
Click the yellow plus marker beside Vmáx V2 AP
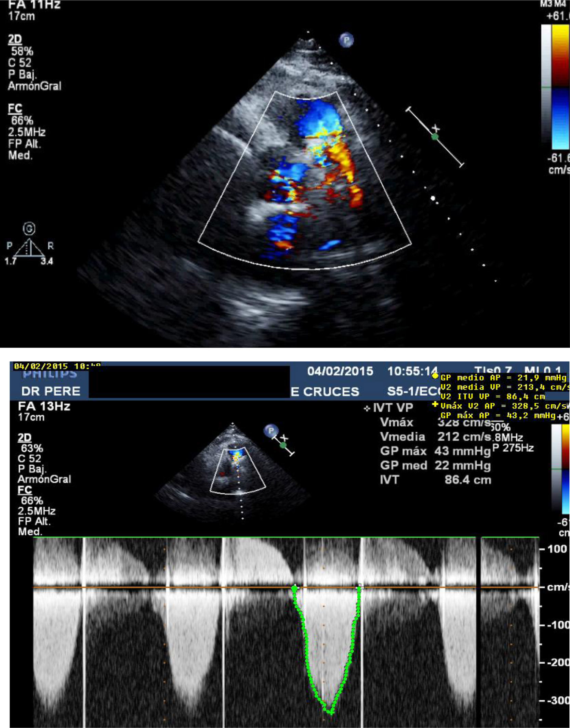click(435, 404)
